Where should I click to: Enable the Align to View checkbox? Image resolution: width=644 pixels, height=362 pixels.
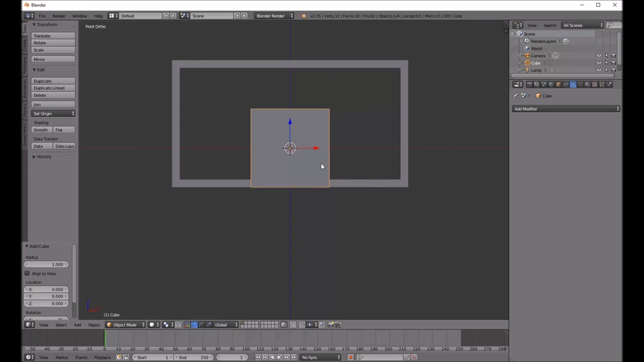pos(27,274)
